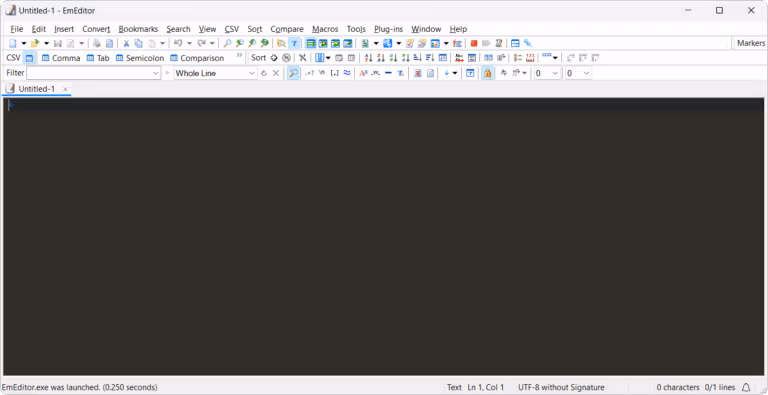The image size is (768, 395).
Task: Expand the Undo history dropdown arrow
Action: coord(189,43)
